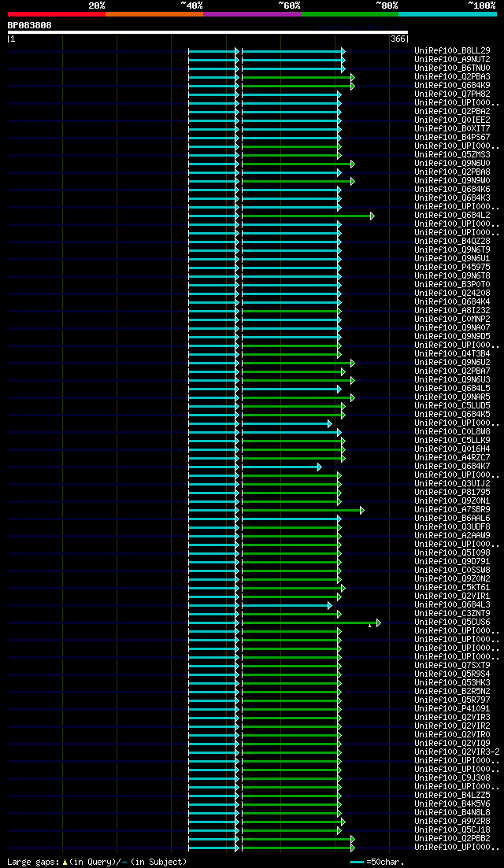Select the query name BP083808
Image resolution: width=504 pixels, height=868 pixels.
point(29,25)
